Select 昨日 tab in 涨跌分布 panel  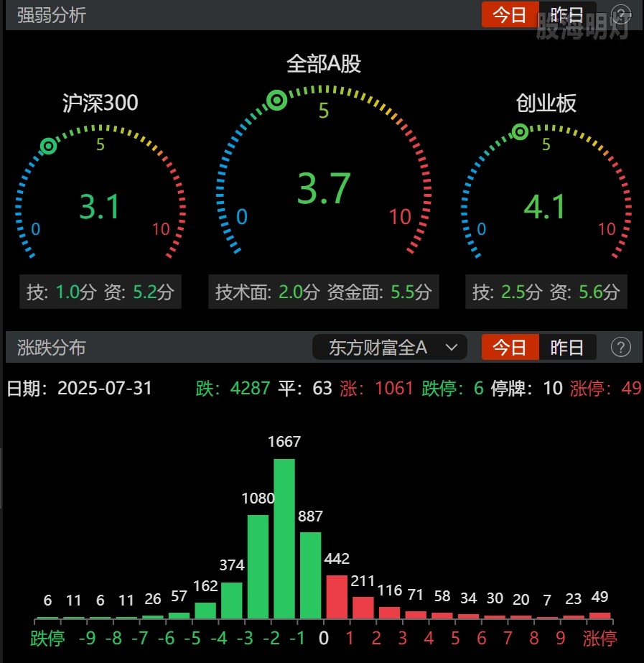point(567,347)
